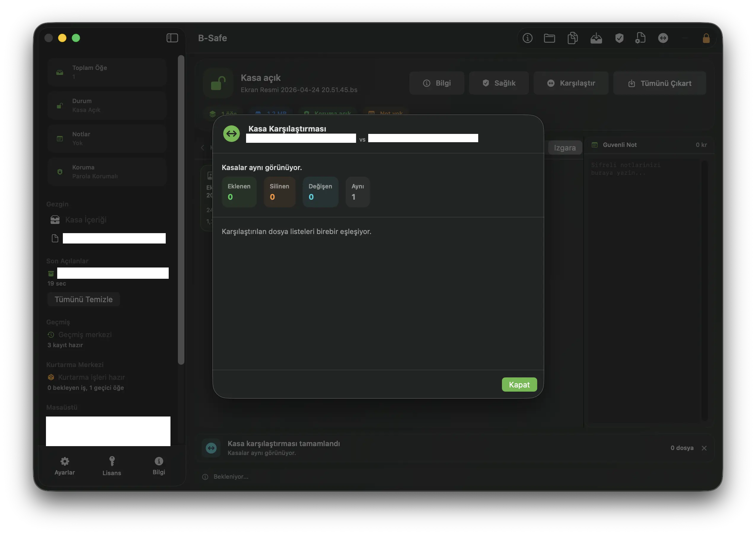Click '0 bekleyen iş, 1 geçici öğe' text
The width and height of the screenshot is (756, 535).
(x=86, y=388)
